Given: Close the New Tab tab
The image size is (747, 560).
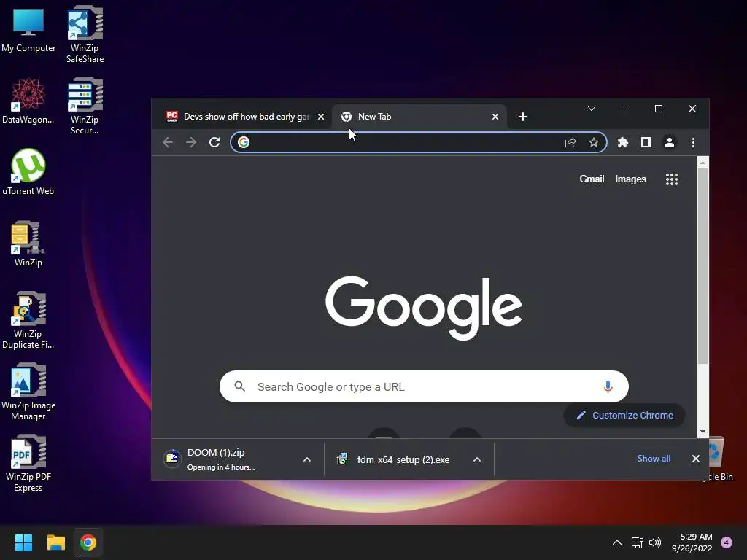Looking at the screenshot, I should (495, 117).
